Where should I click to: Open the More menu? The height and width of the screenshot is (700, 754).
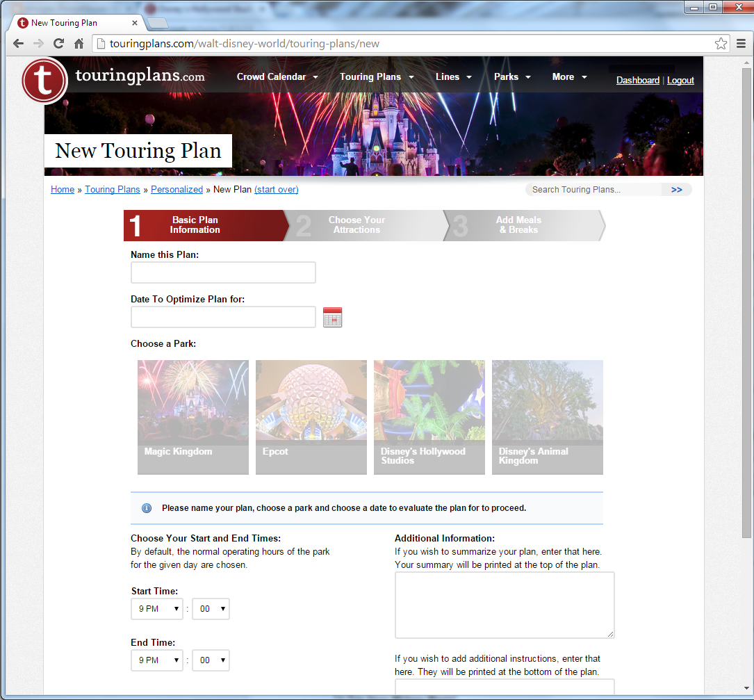tap(569, 76)
